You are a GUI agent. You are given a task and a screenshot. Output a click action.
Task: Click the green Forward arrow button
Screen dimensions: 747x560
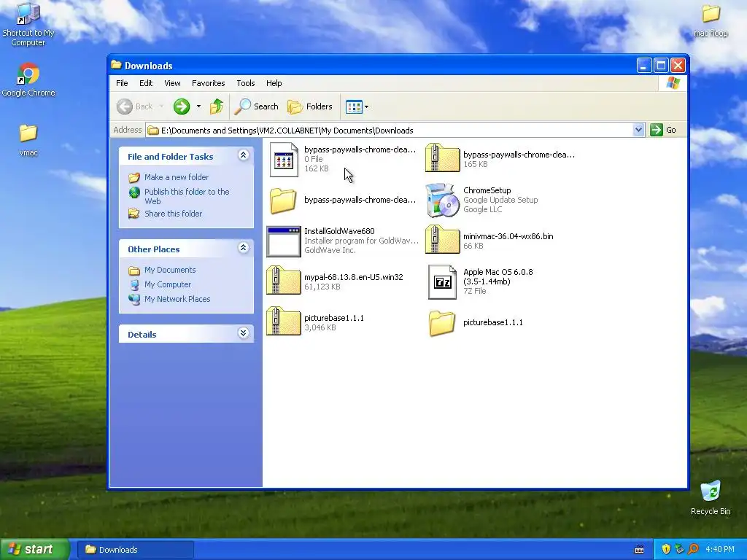[x=182, y=106]
